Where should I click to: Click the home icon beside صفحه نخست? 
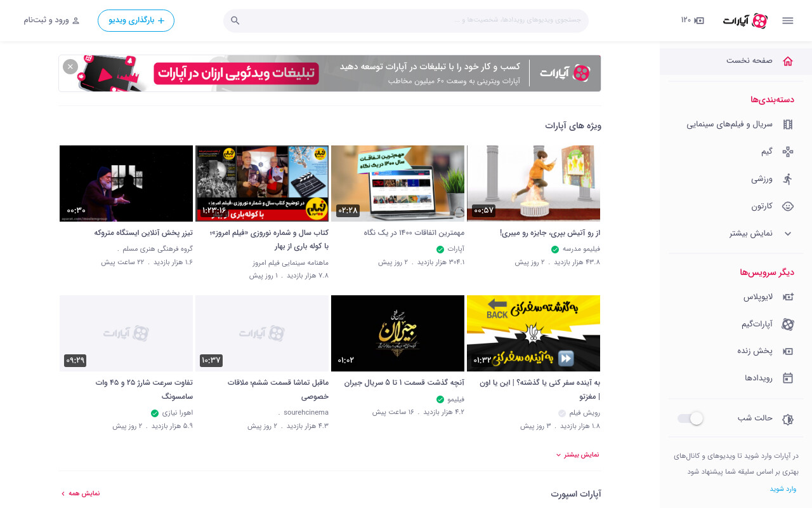click(x=787, y=61)
